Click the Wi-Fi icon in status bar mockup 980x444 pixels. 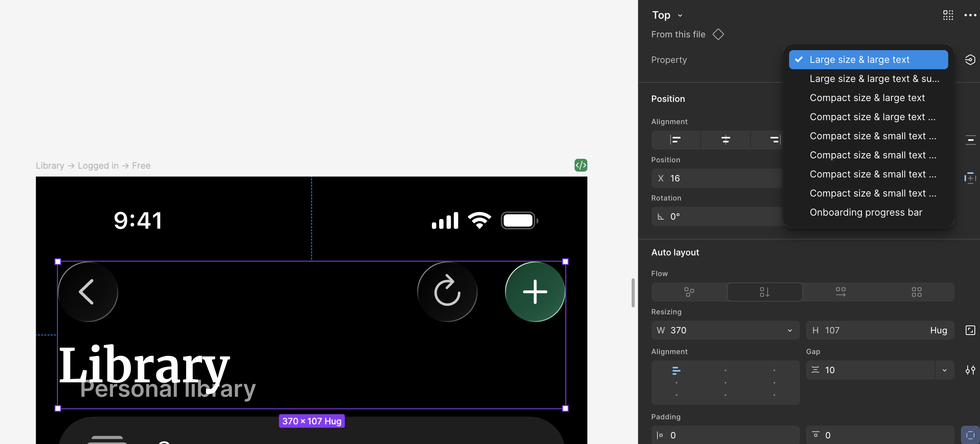480,220
